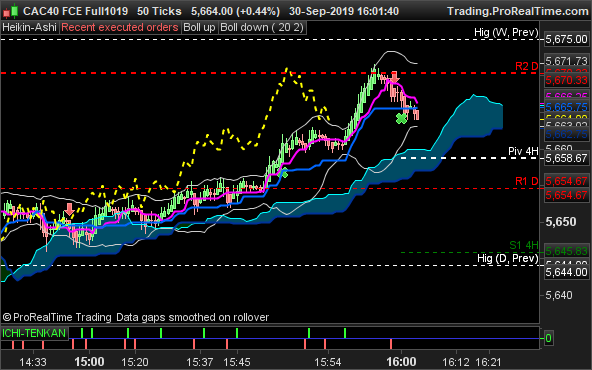Click the 5,650 price axis label
Screen dimensions: 592x370
[561, 221]
